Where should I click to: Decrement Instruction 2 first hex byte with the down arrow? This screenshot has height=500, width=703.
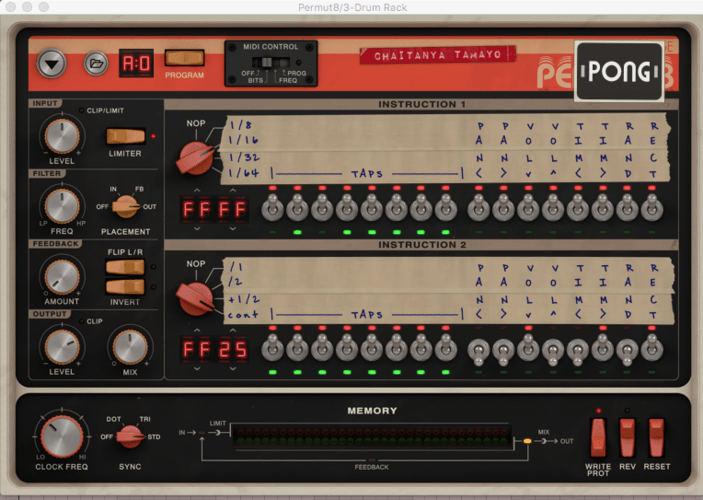pyautogui.click(x=197, y=369)
